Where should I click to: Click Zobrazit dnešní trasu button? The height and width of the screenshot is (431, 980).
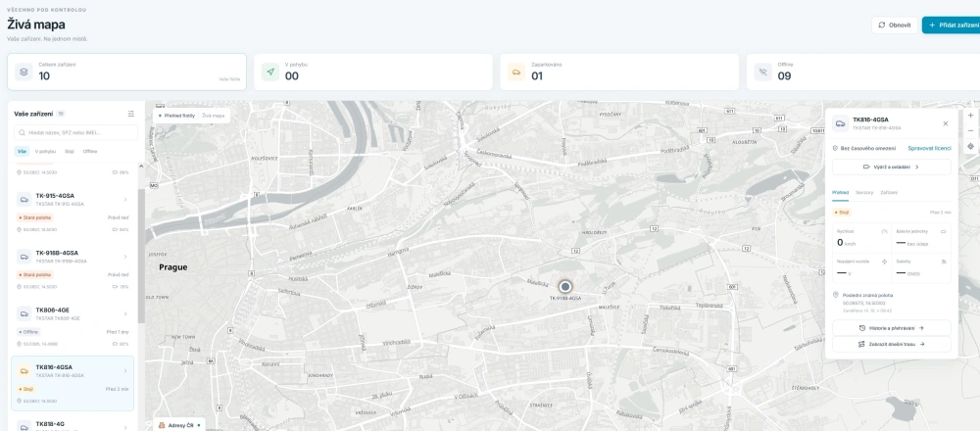pyautogui.click(x=891, y=344)
